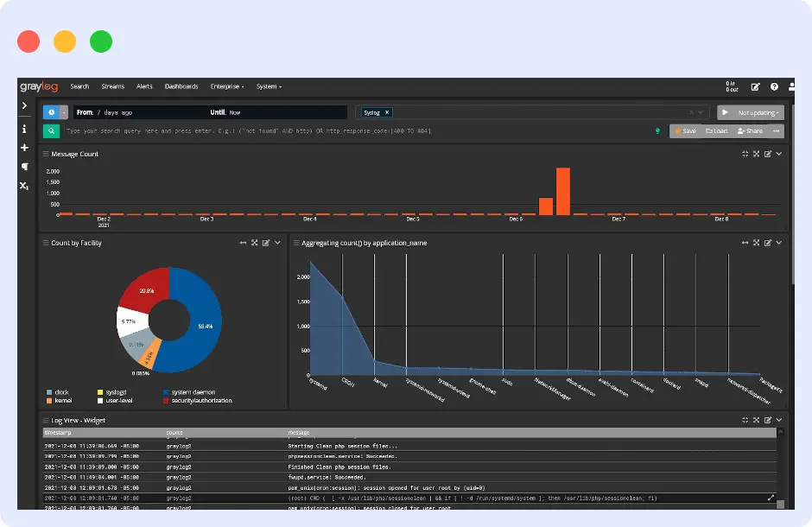Edit the Message Count widget
This screenshot has height=527, width=812.
(767, 154)
